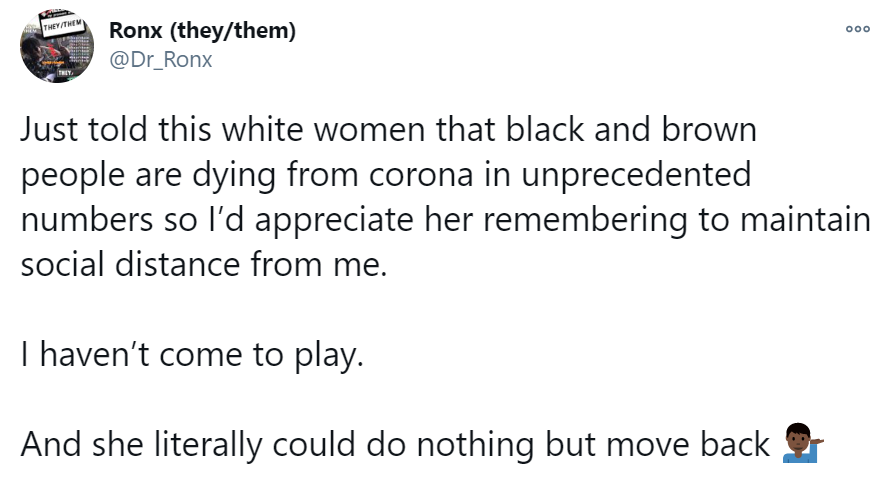Click the word "corona" in the tweet
The height and width of the screenshot is (481, 879).
click(421, 175)
